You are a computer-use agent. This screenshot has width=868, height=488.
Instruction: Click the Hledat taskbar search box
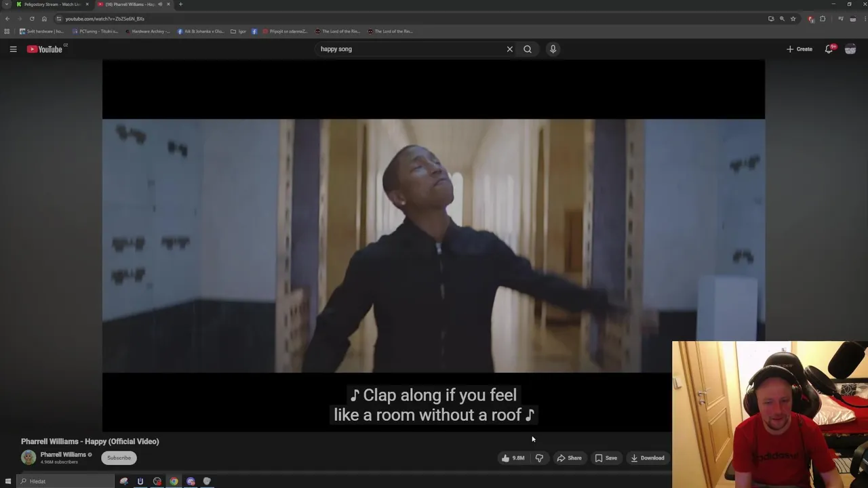66,481
